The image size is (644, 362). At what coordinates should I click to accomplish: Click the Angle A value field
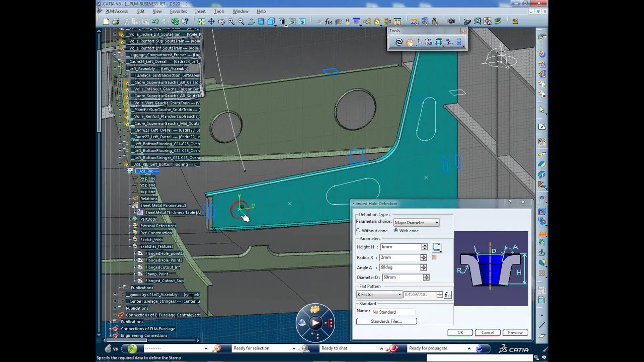(400, 267)
